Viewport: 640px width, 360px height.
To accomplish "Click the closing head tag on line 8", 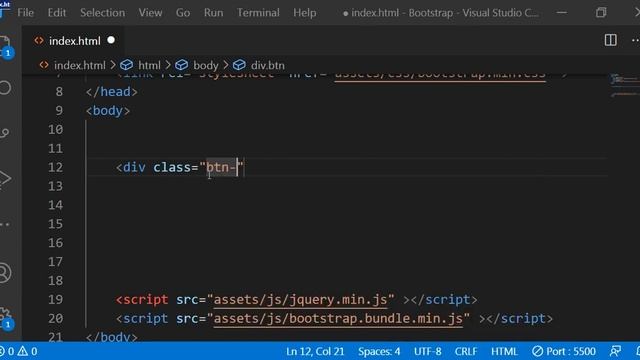I will coord(112,92).
